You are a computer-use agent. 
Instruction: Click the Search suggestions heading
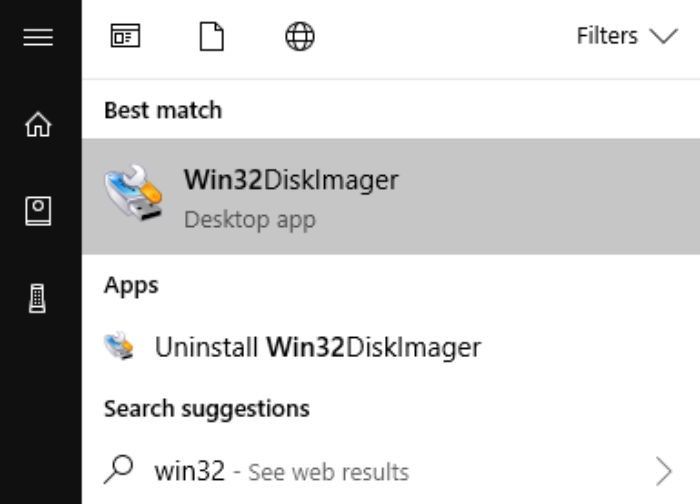[x=206, y=408]
